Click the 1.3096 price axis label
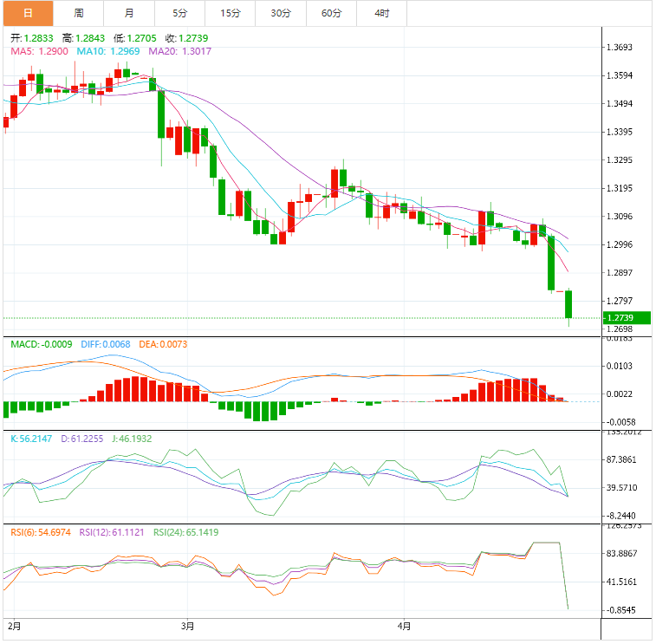 coord(620,217)
